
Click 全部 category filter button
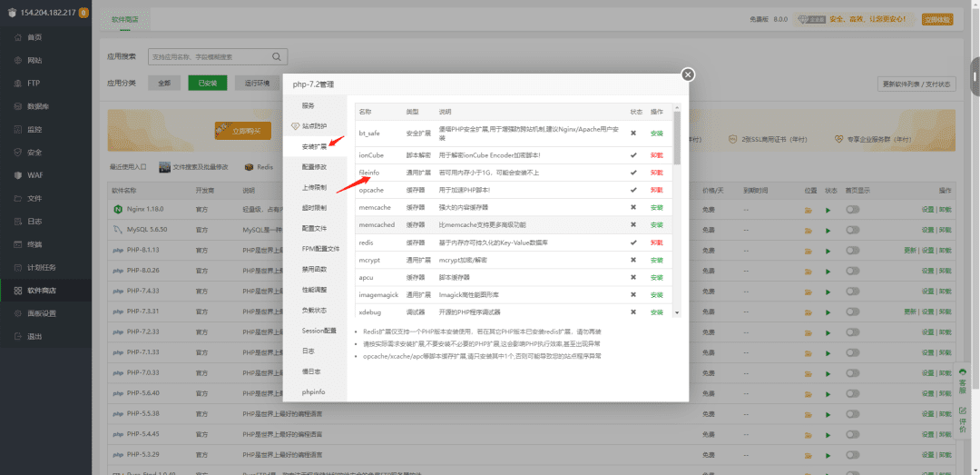[163, 83]
